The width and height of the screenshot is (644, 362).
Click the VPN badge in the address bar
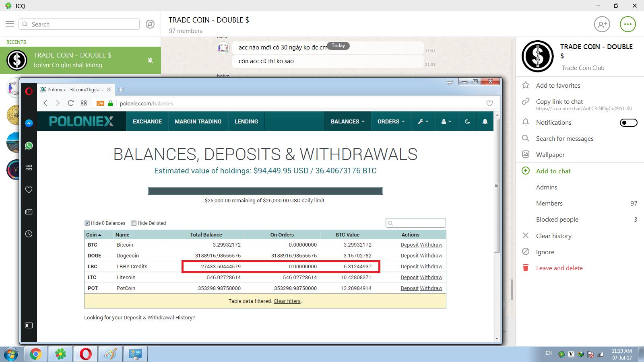point(100,103)
